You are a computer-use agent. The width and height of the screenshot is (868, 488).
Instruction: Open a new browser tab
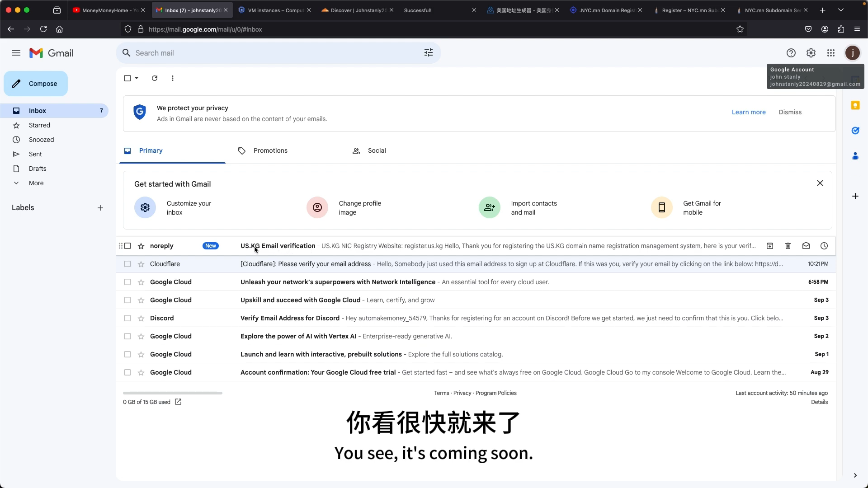tap(822, 10)
